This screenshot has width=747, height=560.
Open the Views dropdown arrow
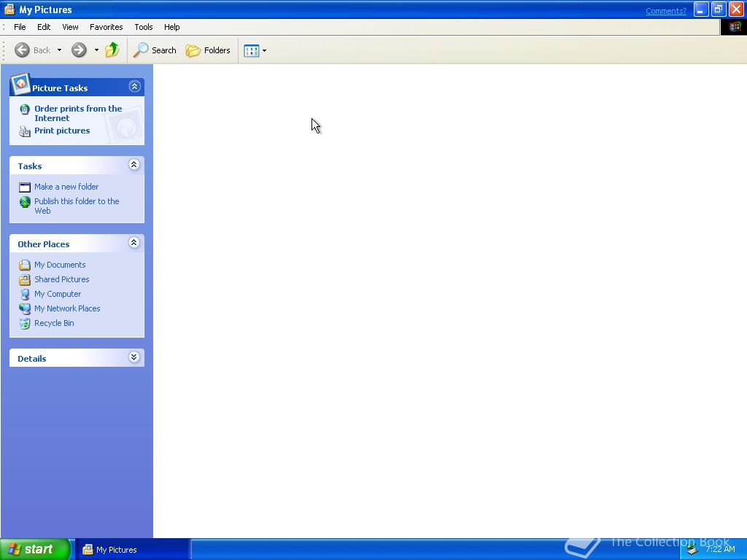pos(264,50)
